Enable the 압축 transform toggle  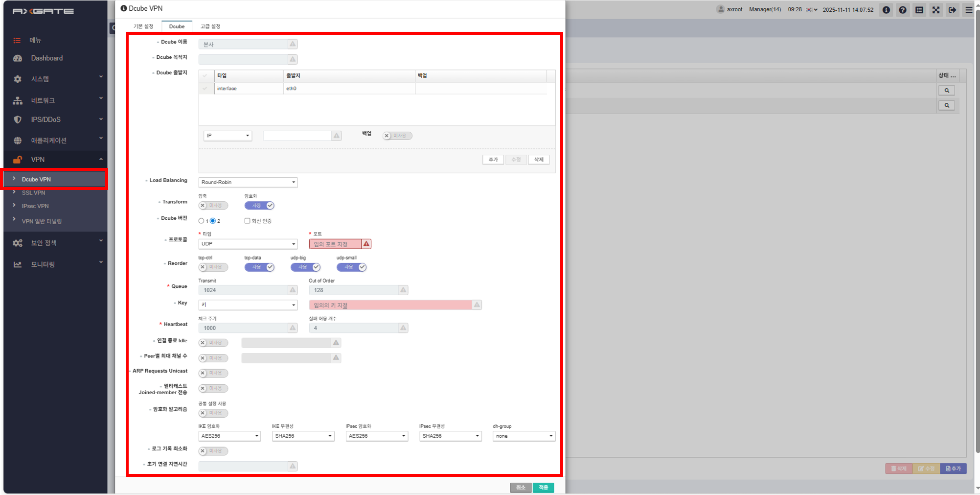click(213, 206)
